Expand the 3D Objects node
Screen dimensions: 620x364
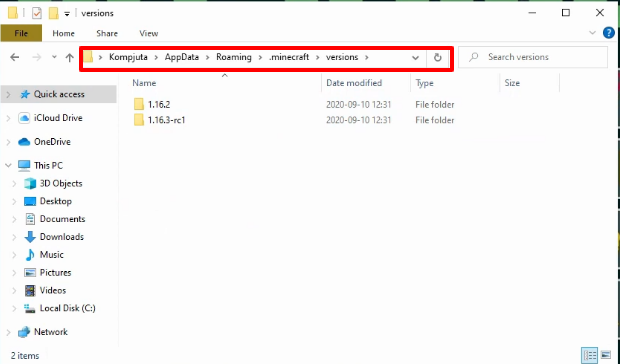(x=14, y=184)
